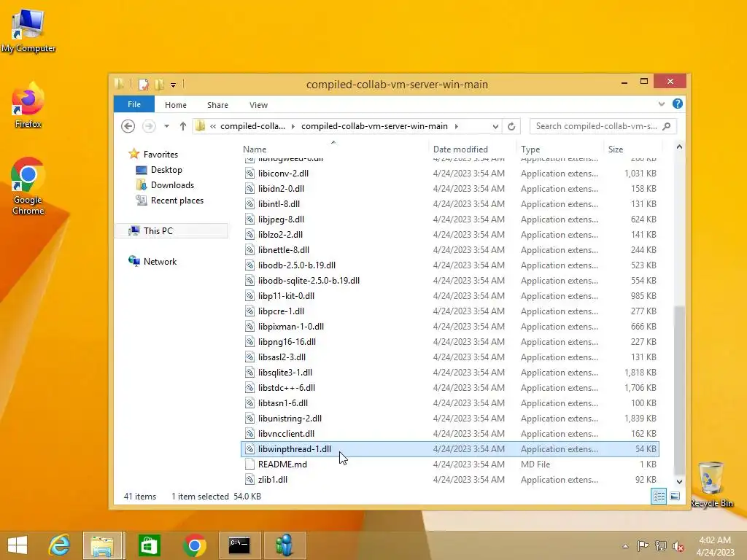Click the New Folder quick access icon
747x560 pixels.
pyautogui.click(x=159, y=85)
